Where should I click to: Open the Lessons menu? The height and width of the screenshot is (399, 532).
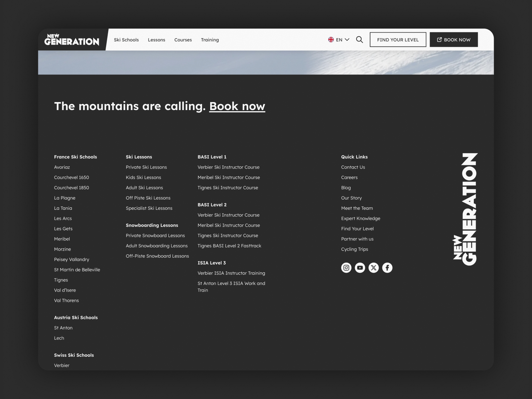[157, 40]
